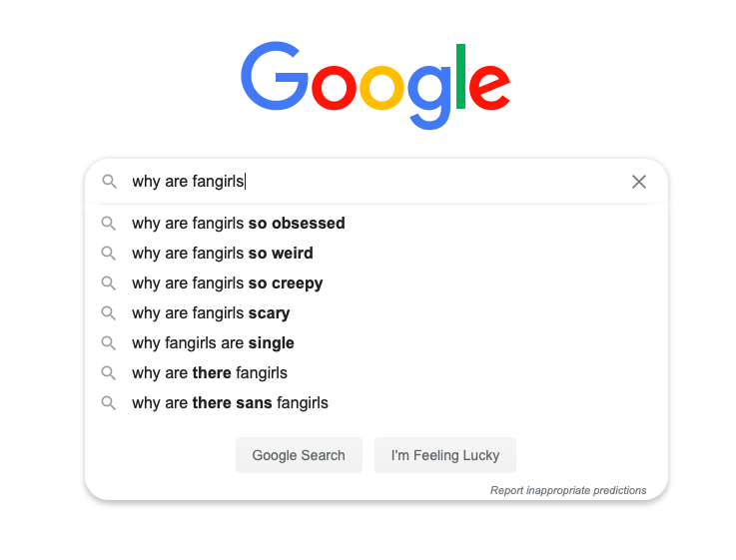The width and height of the screenshot is (736, 560).
Task: Click magnifier icon beside 'there sans fangirls' suggestion
Action: tap(109, 403)
